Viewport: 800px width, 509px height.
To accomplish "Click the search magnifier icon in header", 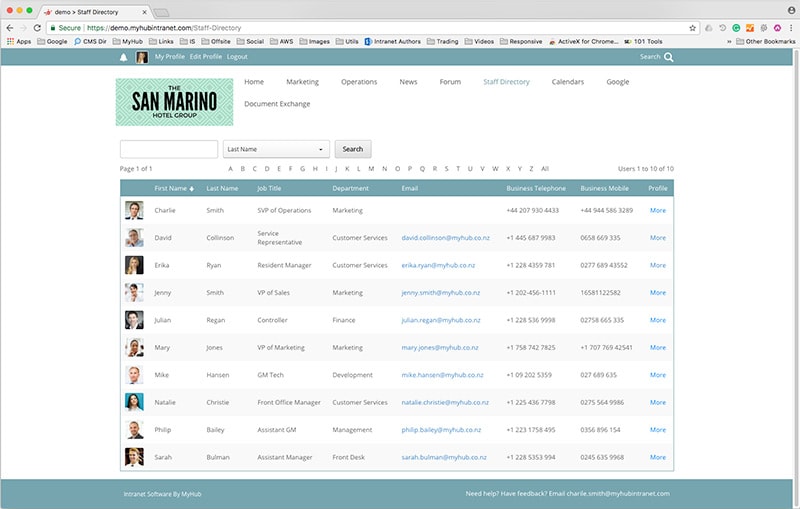I will pos(669,57).
